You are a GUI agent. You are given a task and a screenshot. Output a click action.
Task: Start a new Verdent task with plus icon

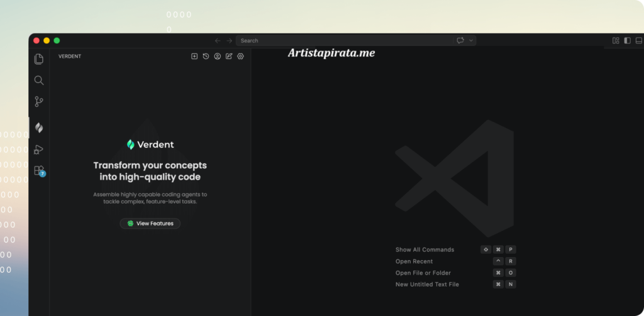click(x=194, y=56)
